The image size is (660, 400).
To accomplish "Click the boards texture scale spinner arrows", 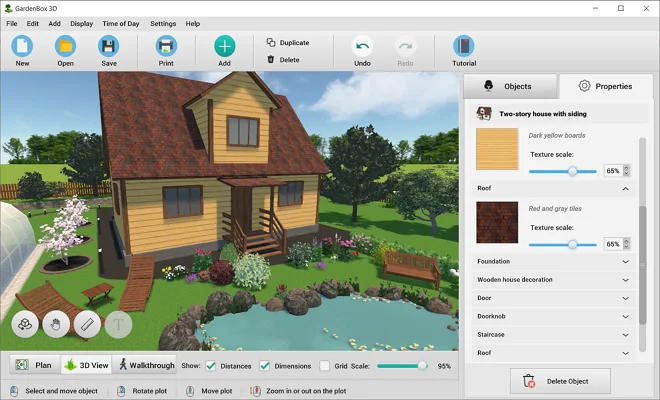I will tap(626, 171).
